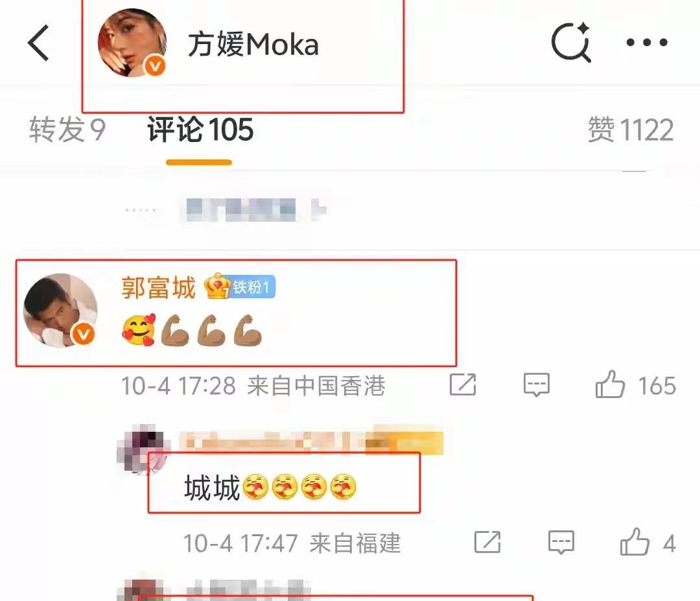This screenshot has width=700, height=601.
Task: Open comment icon on the 城城 reply
Action: coord(561,542)
